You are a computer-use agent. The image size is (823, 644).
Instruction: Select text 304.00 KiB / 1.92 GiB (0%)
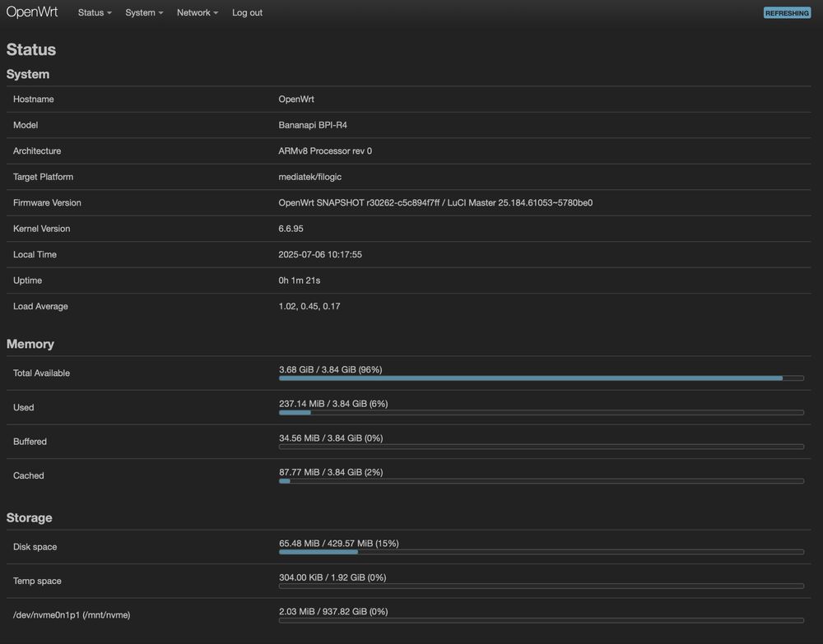pyautogui.click(x=332, y=577)
